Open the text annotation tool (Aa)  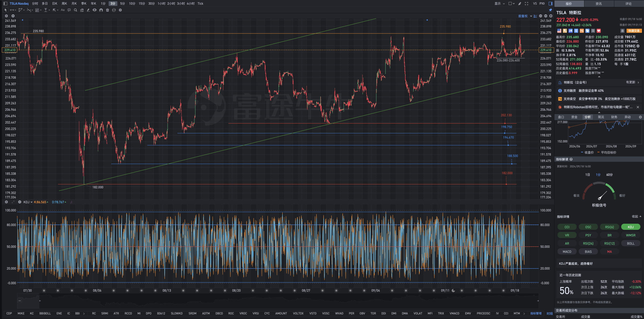(63, 10)
